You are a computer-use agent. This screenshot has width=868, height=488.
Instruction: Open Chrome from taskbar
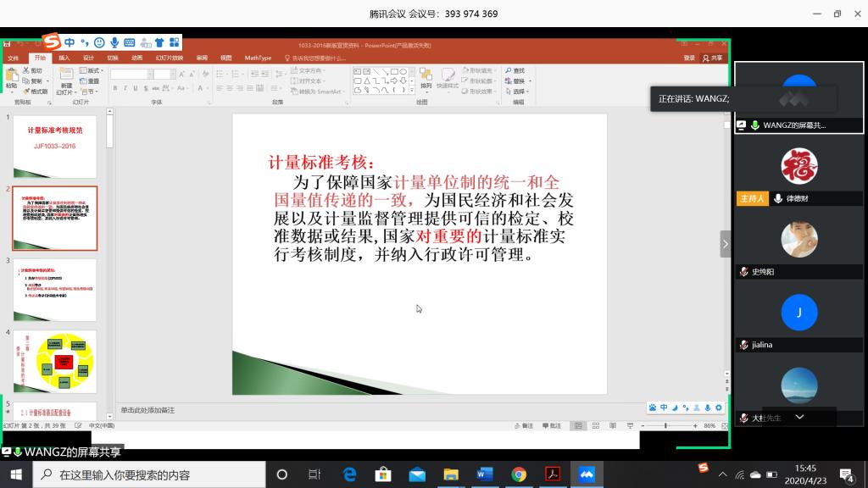tap(519, 474)
